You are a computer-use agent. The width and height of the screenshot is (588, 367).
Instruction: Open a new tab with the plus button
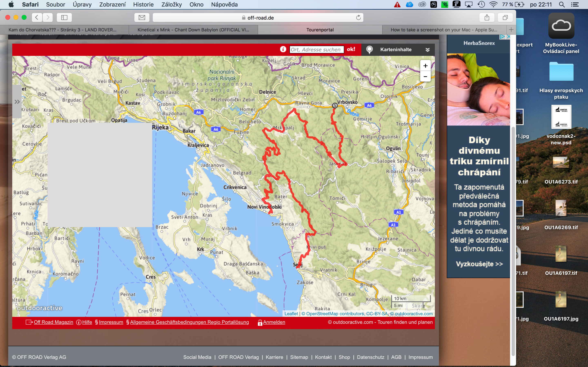coord(511,30)
